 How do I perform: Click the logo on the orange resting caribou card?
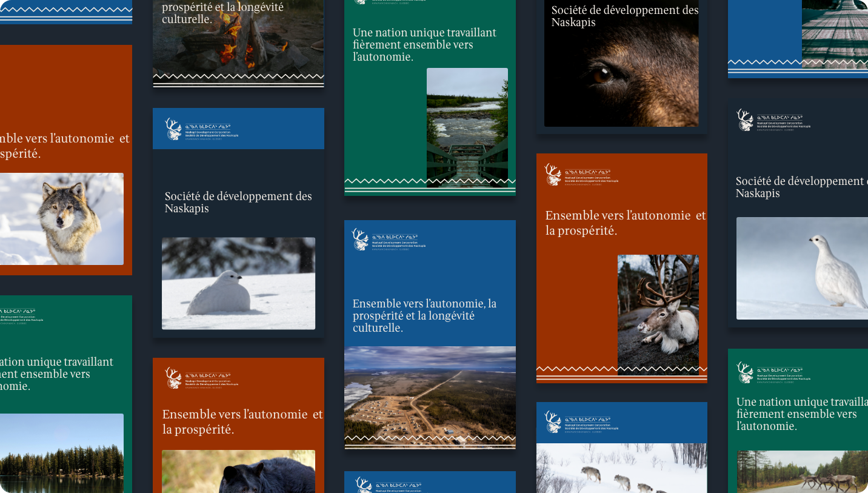(552, 175)
